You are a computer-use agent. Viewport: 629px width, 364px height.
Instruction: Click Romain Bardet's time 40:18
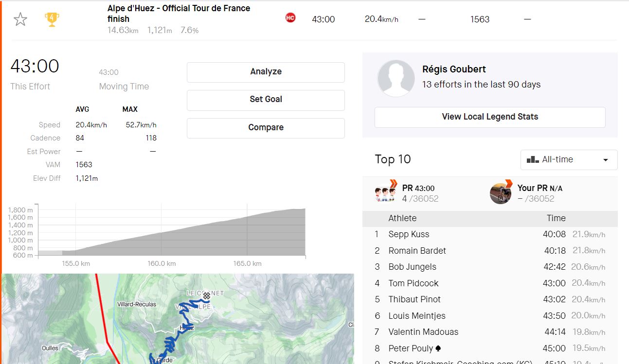pos(555,251)
